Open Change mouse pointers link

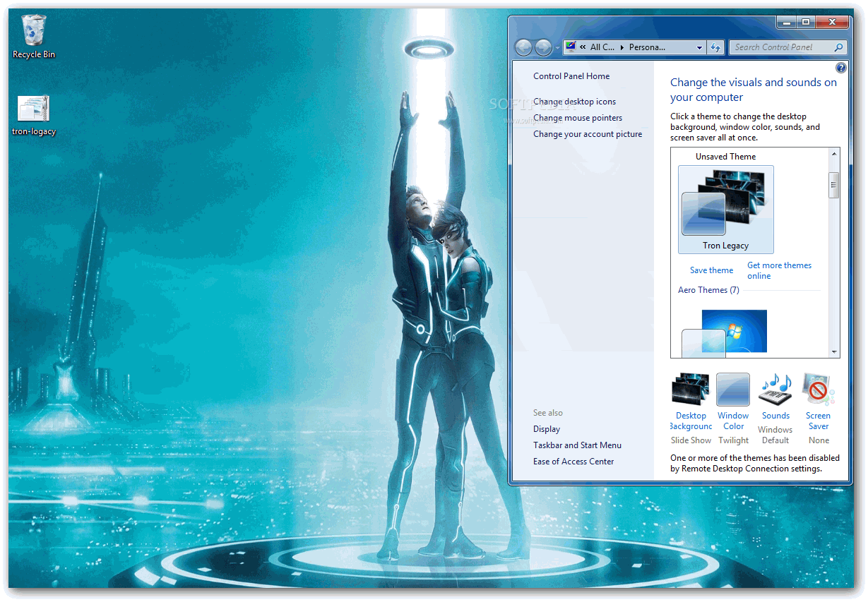pos(578,118)
